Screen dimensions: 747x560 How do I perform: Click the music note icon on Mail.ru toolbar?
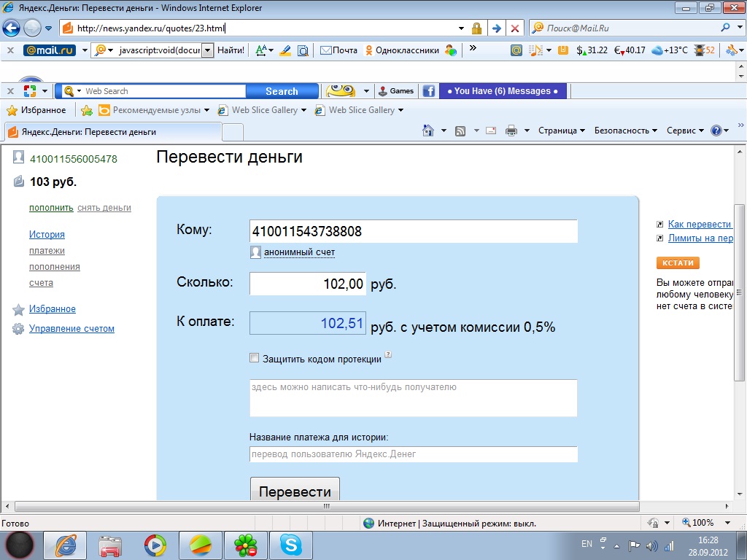pyautogui.click(x=536, y=50)
